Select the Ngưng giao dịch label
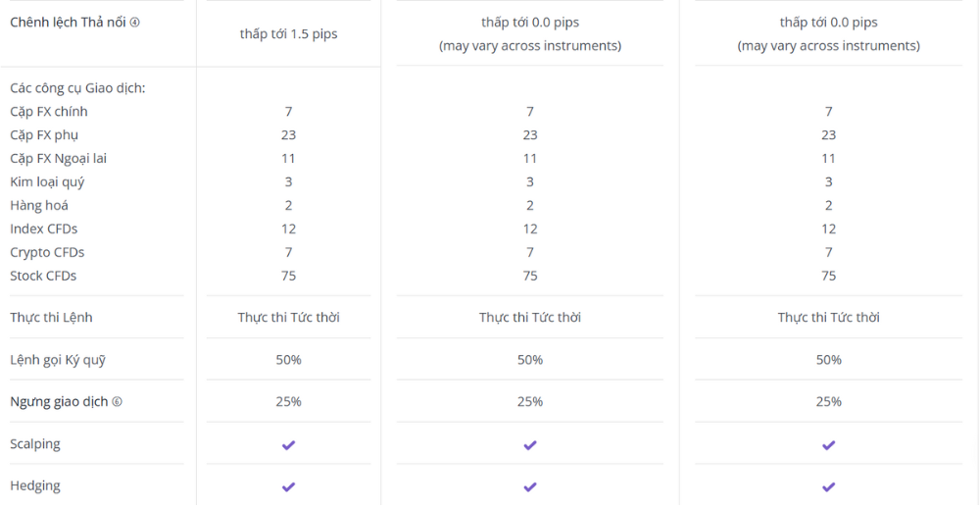This screenshot has width=980, height=510. click(x=58, y=402)
